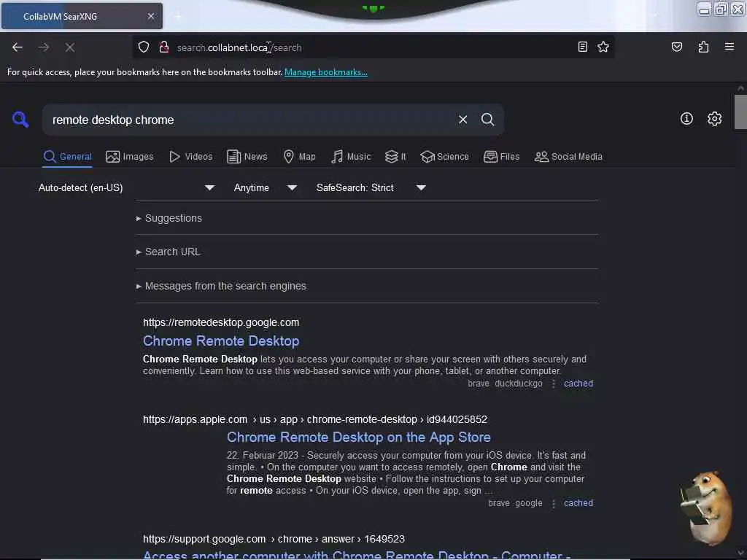Switch to Files category
Screen dimensions: 747x560
pyautogui.click(x=501, y=157)
